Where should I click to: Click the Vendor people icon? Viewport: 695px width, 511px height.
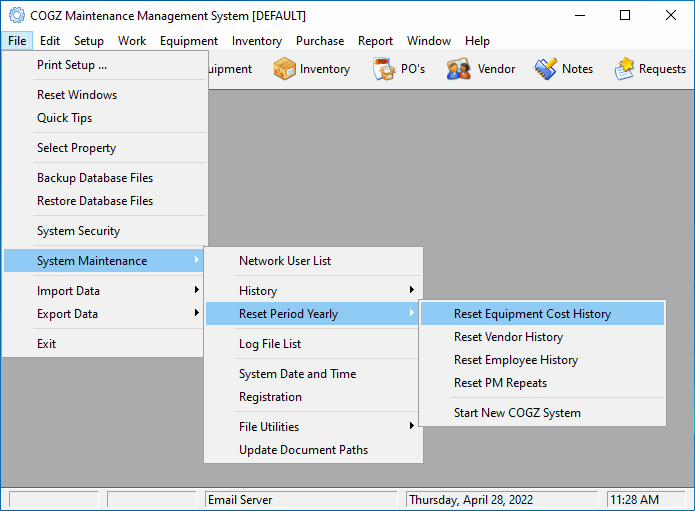tap(458, 69)
